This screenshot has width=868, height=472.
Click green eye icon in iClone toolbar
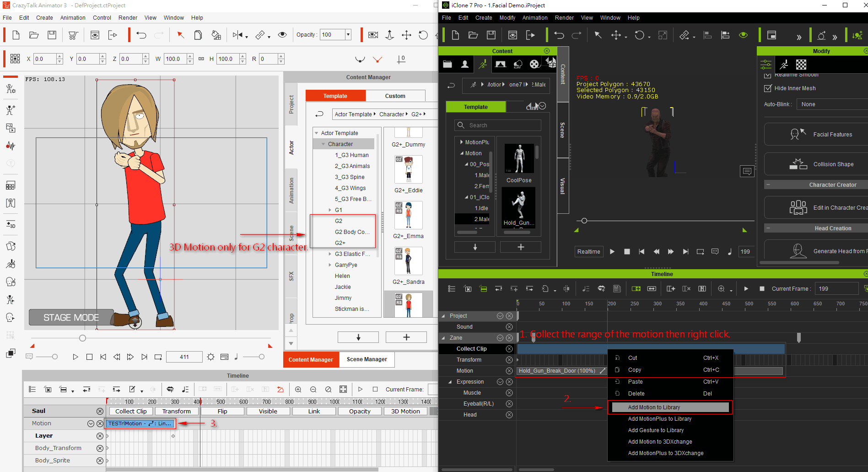point(743,35)
